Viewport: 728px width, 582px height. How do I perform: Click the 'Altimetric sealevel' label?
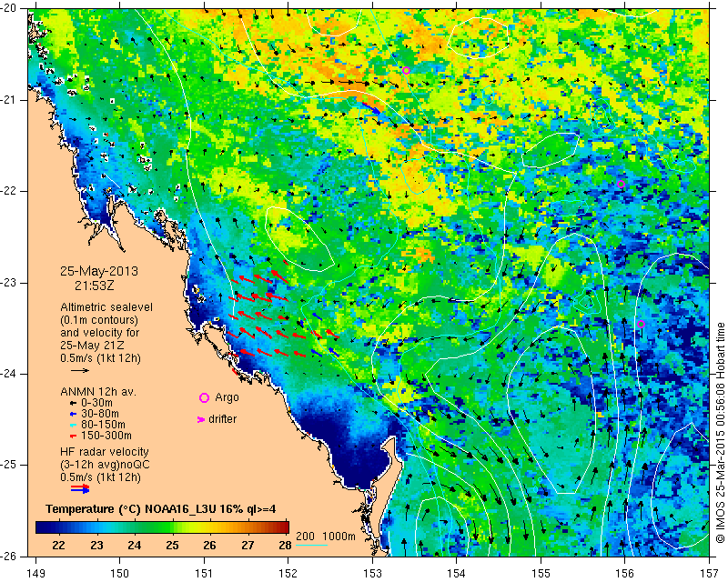point(106,307)
